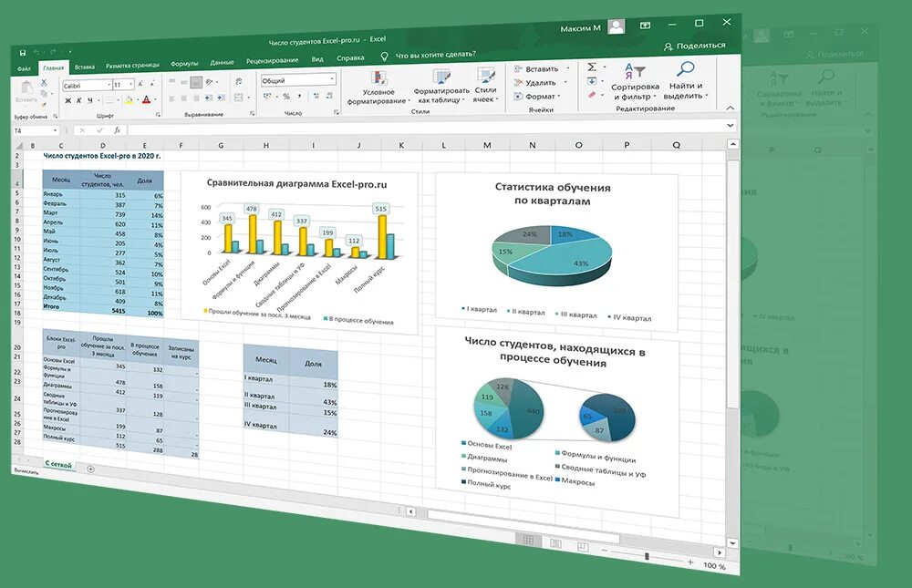912x588 pixels.
Task: Collapse the ribbon with chevron arrow
Action: [x=731, y=108]
